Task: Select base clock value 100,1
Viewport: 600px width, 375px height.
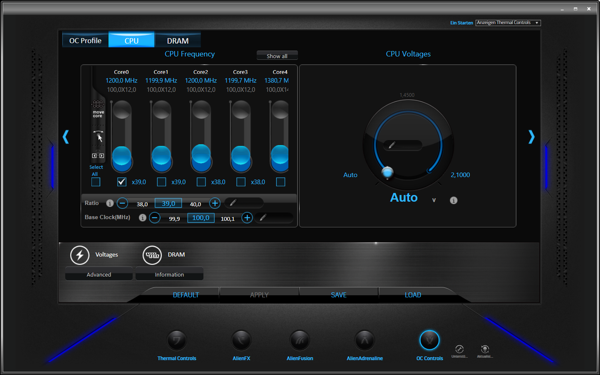Action: [x=228, y=219]
